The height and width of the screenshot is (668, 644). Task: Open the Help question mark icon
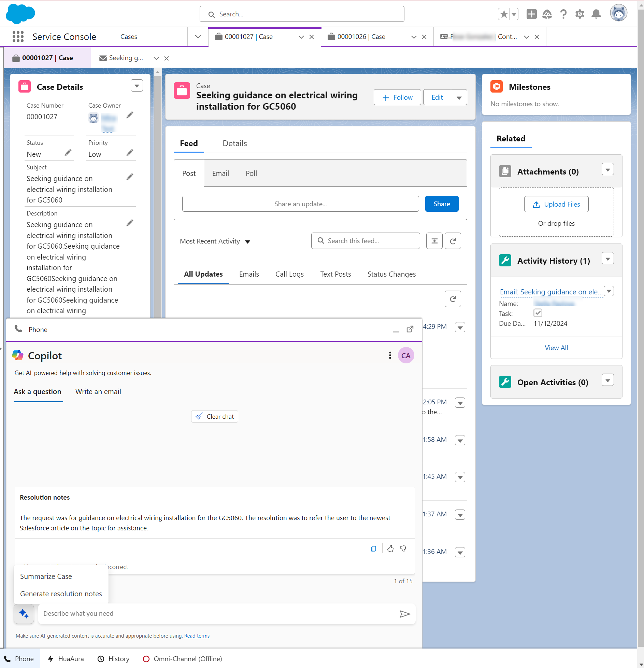tap(563, 14)
